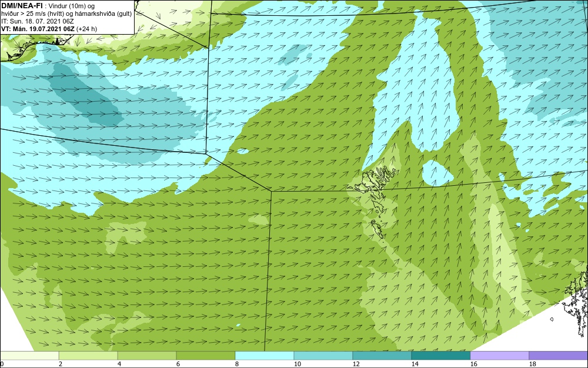Click the 0–2 m/s palest legend swatch
The height and width of the screenshot is (368, 588).
(x=29, y=356)
